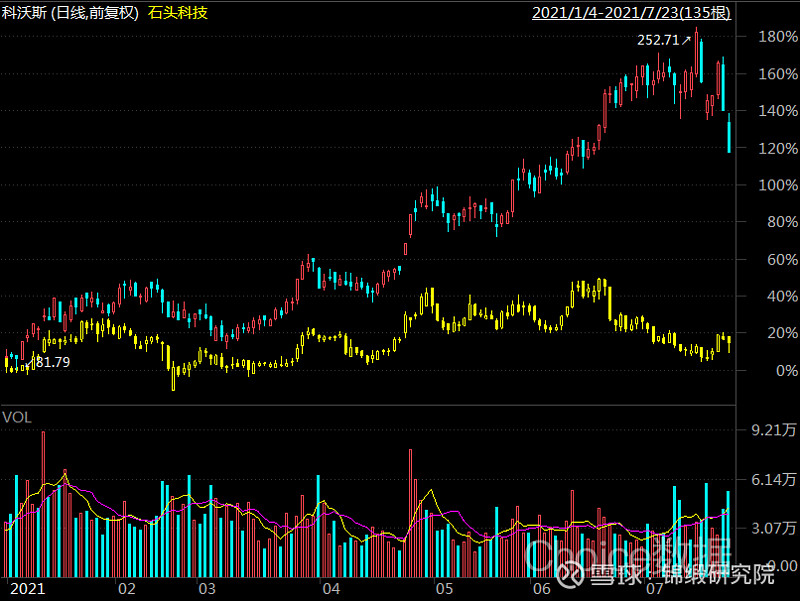Viewport: 800px width, 601px height.
Task: Click the 40% axis label
Action: pos(782,296)
